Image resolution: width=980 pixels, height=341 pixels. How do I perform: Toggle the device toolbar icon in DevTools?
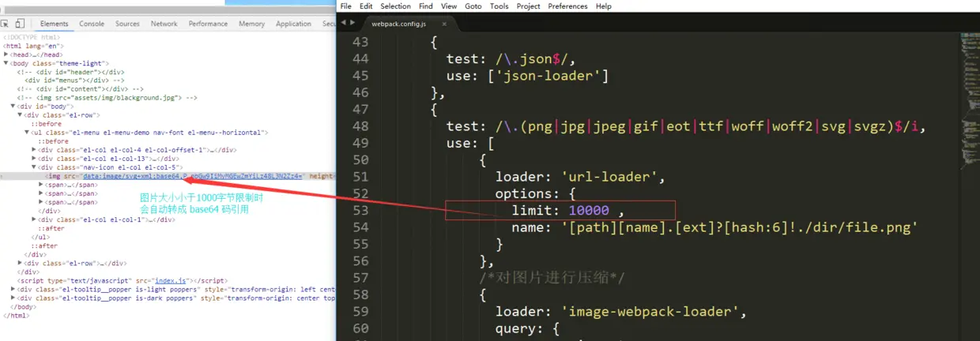(x=20, y=24)
